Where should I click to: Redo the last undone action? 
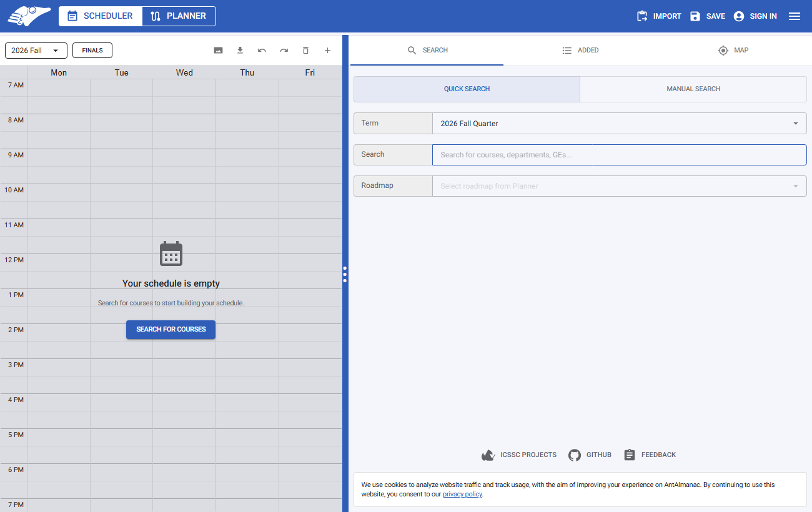tap(284, 51)
